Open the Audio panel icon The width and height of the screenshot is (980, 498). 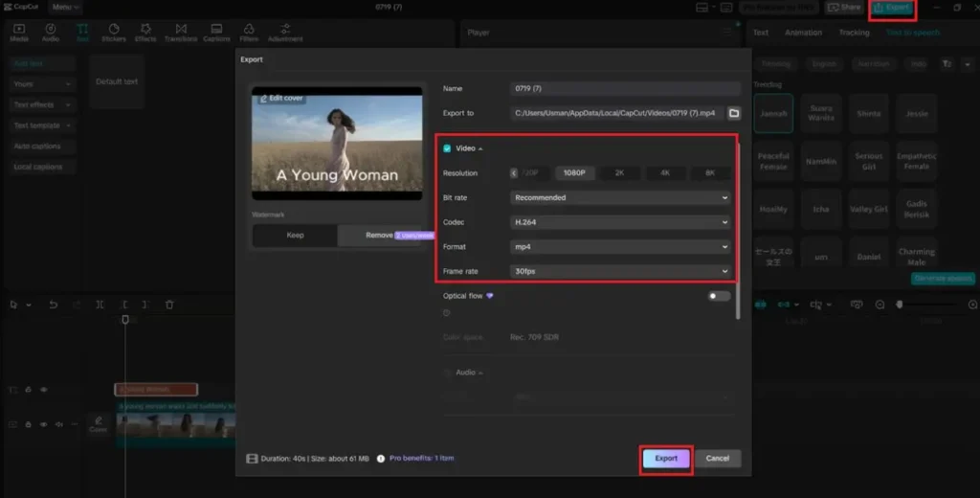pos(51,33)
